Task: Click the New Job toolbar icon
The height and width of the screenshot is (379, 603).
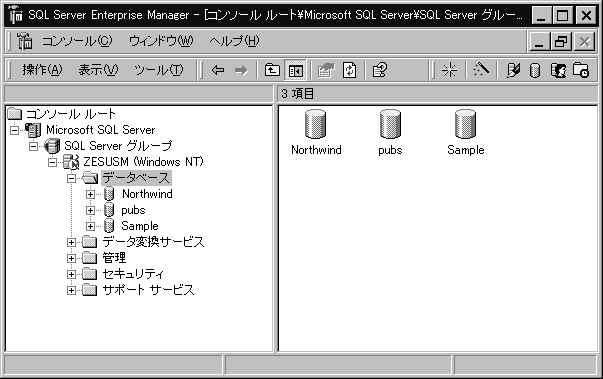Action: coord(581,70)
